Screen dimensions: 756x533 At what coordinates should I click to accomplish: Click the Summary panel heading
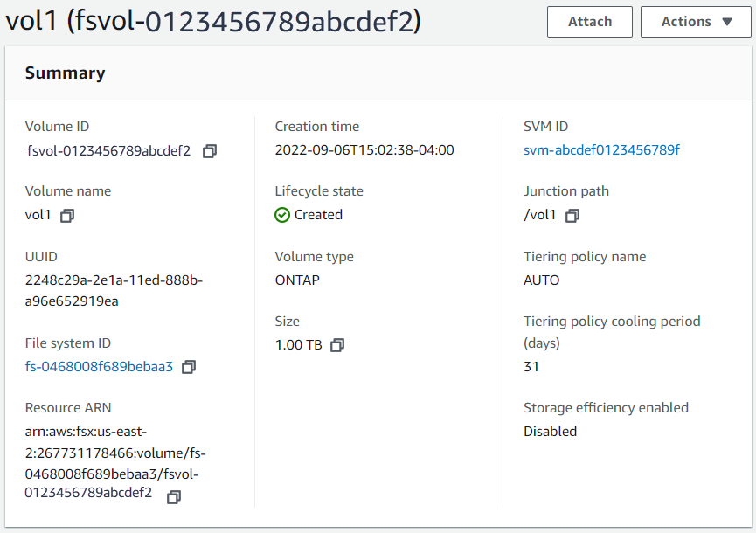pos(65,73)
